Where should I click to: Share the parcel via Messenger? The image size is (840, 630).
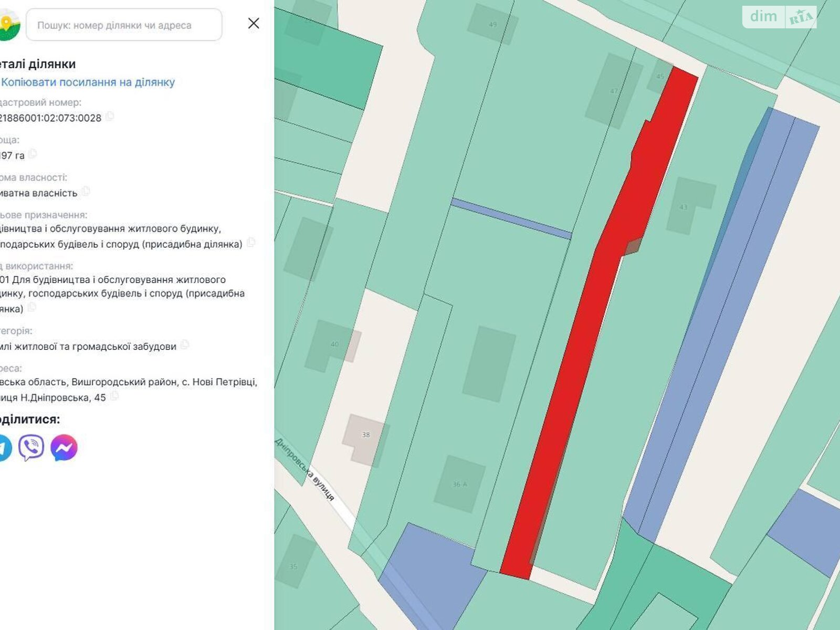point(64,448)
